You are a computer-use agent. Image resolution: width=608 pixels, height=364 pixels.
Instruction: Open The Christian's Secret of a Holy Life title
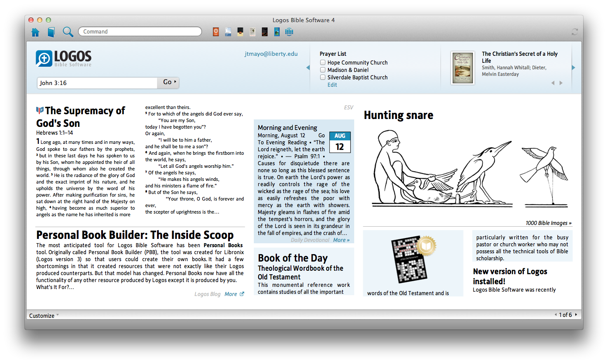tap(519, 57)
